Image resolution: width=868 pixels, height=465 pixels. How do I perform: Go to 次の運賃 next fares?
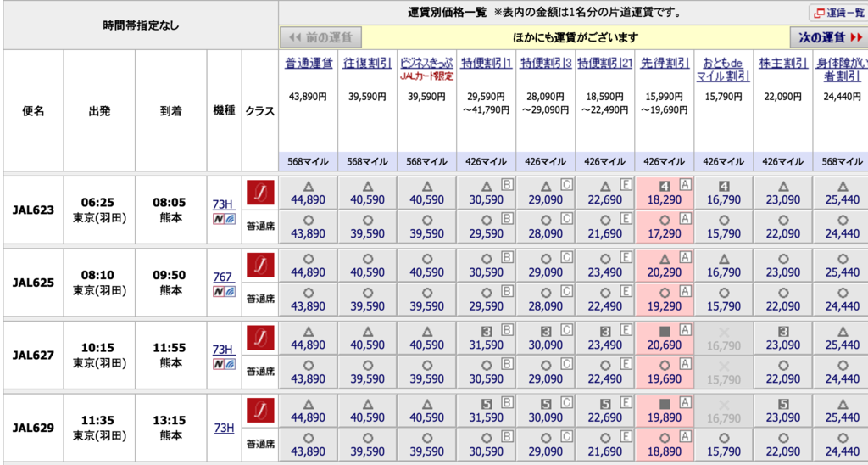(829, 37)
